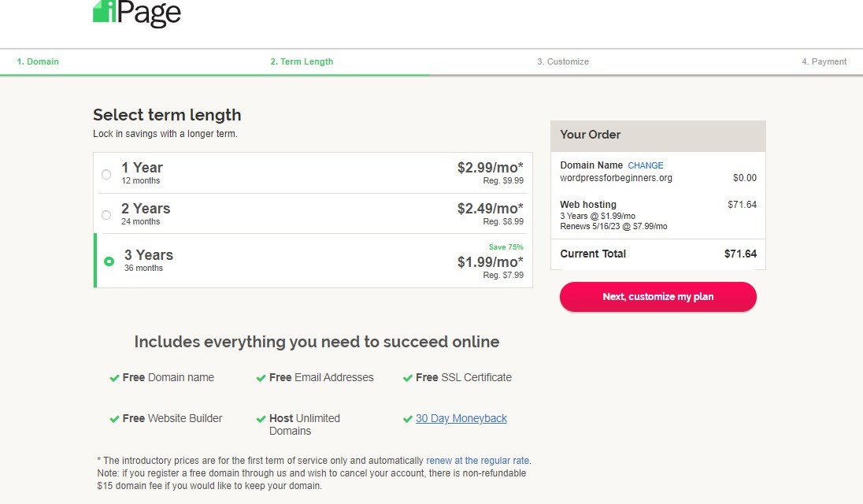Click the Web hosting $71.64 price
Viewport: 863px width, 504px height.
coord(742,205)
